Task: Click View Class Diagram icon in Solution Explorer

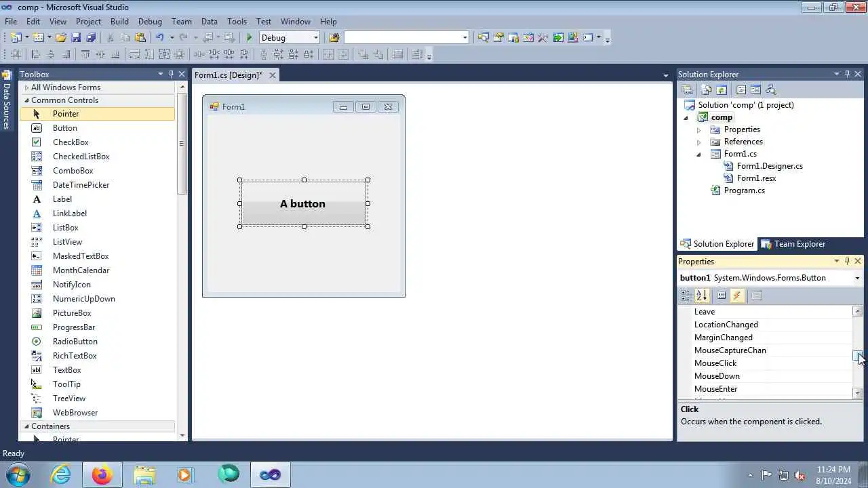Action: coord(770,90)
